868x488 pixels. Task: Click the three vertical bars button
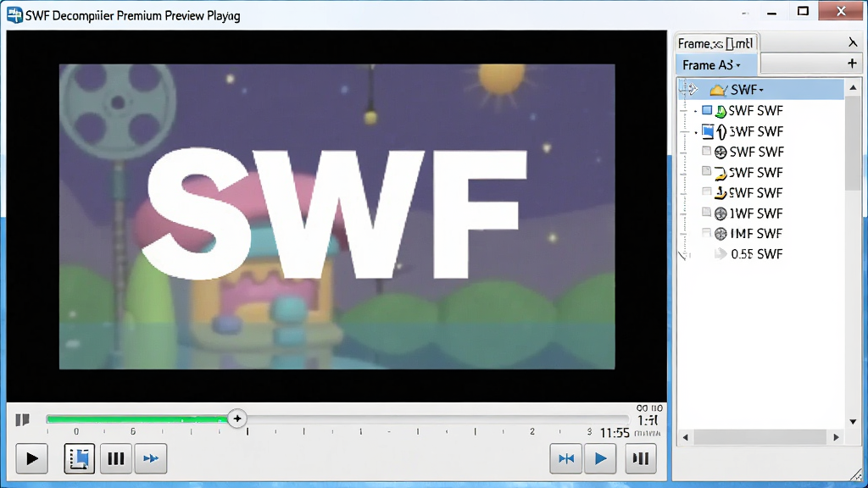[115, 458]
